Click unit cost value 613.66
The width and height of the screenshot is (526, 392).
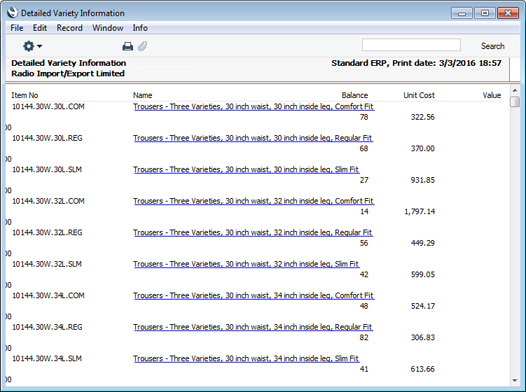point(423,370)
